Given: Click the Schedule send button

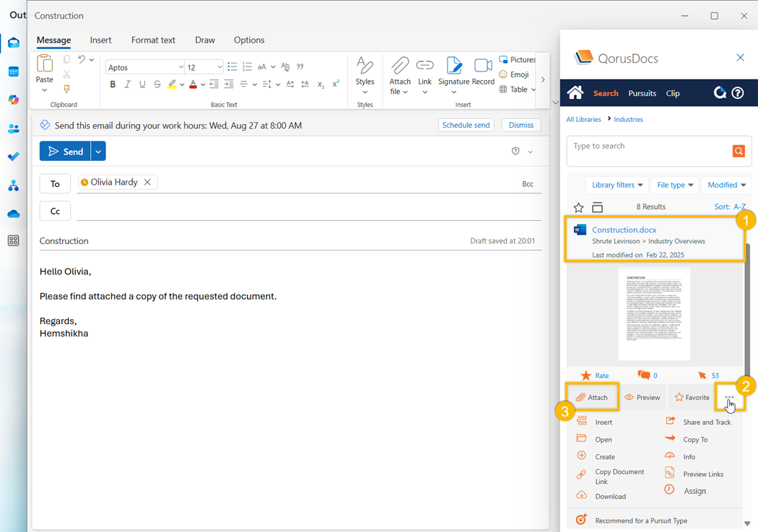Looking at the screenshot, I should pyautogui.click(x=466, y=125).
